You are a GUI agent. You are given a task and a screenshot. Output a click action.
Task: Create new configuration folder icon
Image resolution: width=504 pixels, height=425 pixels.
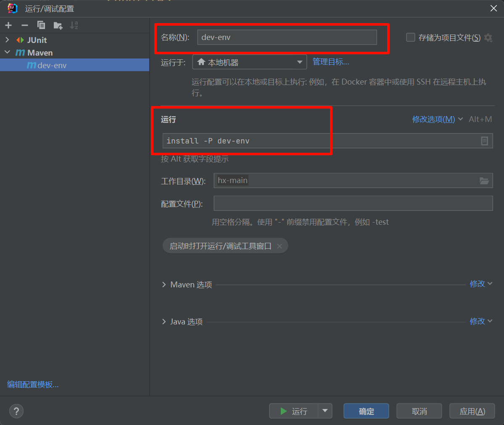[x=58, y=25]
